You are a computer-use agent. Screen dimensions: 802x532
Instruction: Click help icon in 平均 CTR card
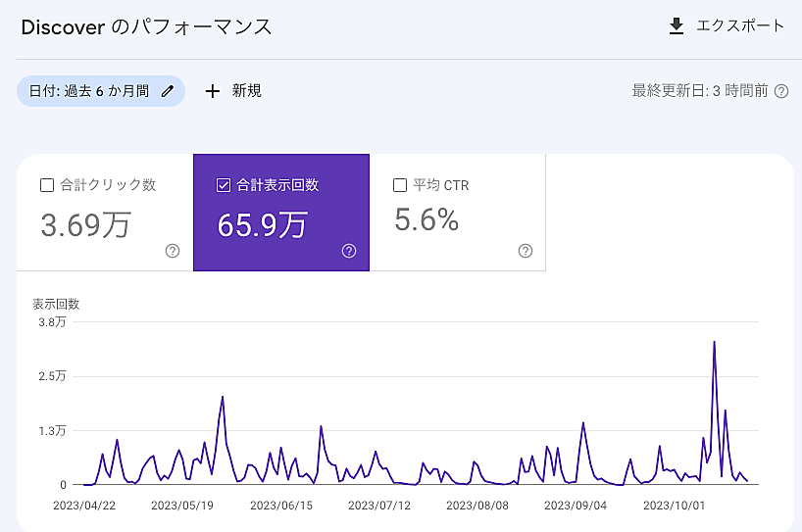pyautogui.click(x=526, y=251)
